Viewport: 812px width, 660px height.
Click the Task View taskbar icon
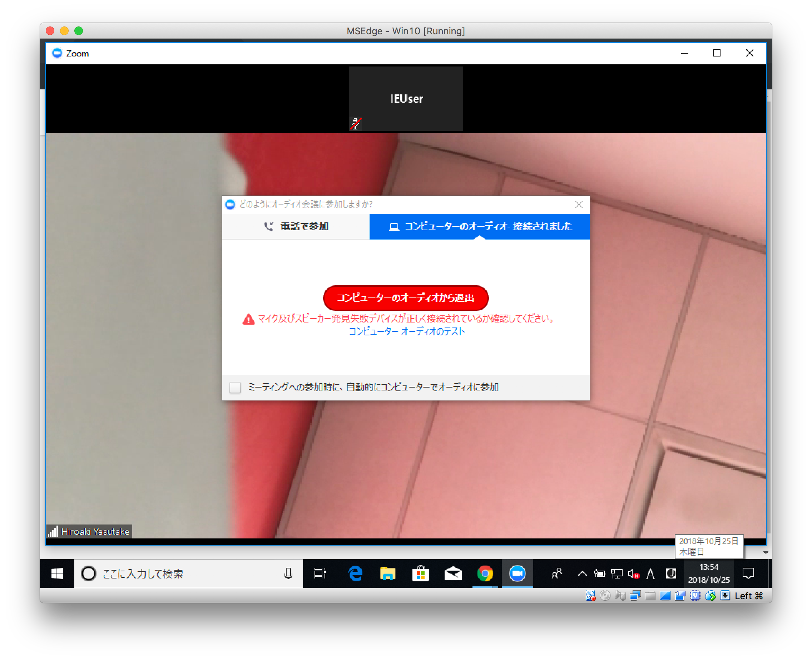pyautogui.click(x=320, y=573)
